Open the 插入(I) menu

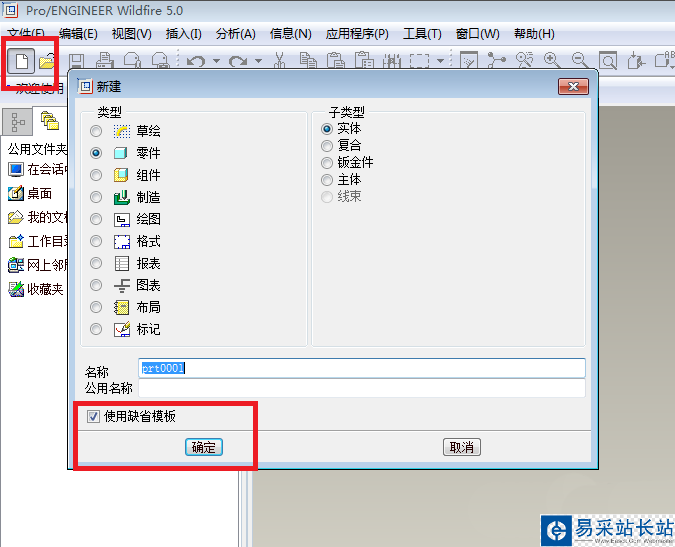pos(184,34)
